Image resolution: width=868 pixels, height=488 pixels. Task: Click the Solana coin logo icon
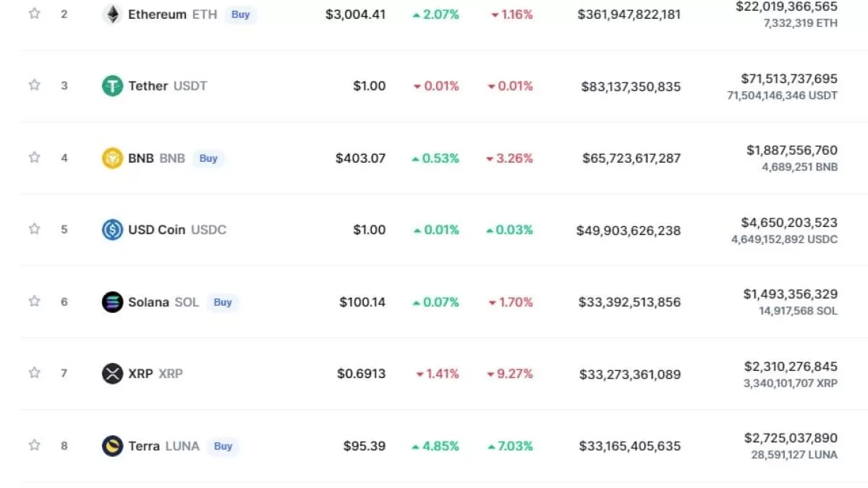[112, 302]
